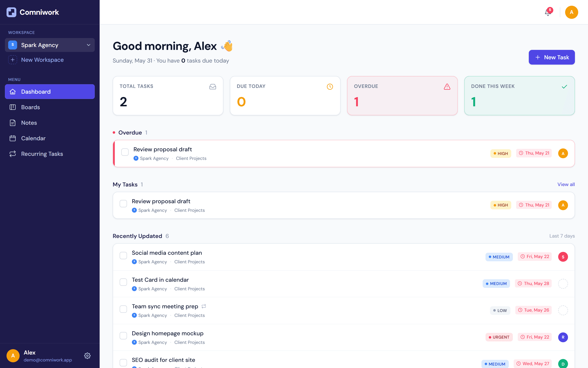Click the inbox icon on Total Tasks card

213,87
